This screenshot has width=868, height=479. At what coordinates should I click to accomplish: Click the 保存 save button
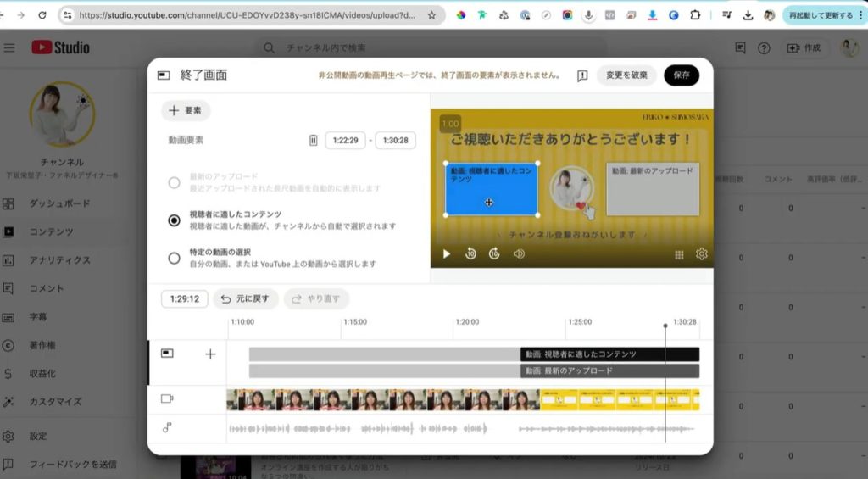tap(681, 75)
